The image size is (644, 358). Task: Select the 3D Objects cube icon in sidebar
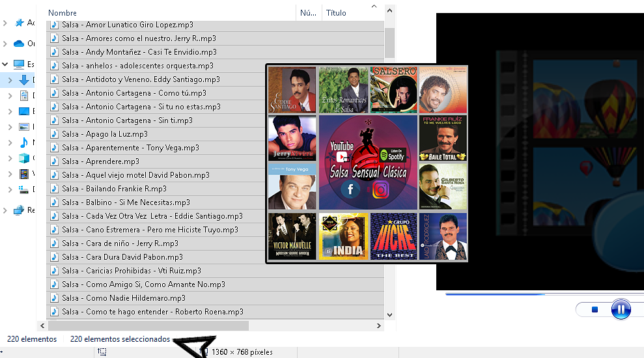24,158
